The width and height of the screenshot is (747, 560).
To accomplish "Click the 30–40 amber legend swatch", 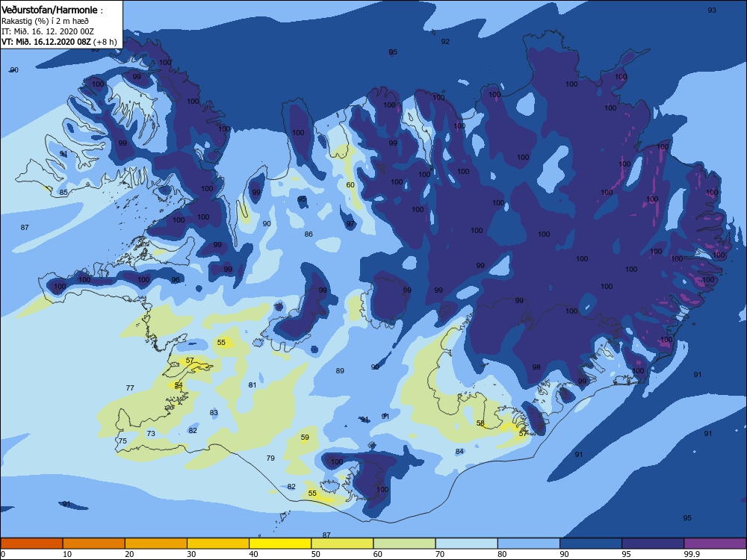I will coord(218,544).
